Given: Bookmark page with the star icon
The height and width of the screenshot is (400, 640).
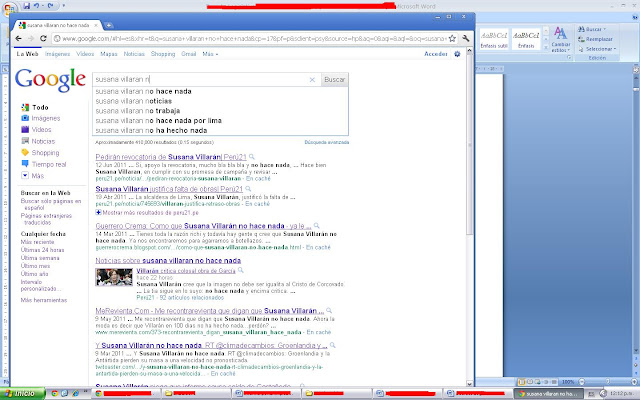Looking at the screenshot, I should coord(452,38).
